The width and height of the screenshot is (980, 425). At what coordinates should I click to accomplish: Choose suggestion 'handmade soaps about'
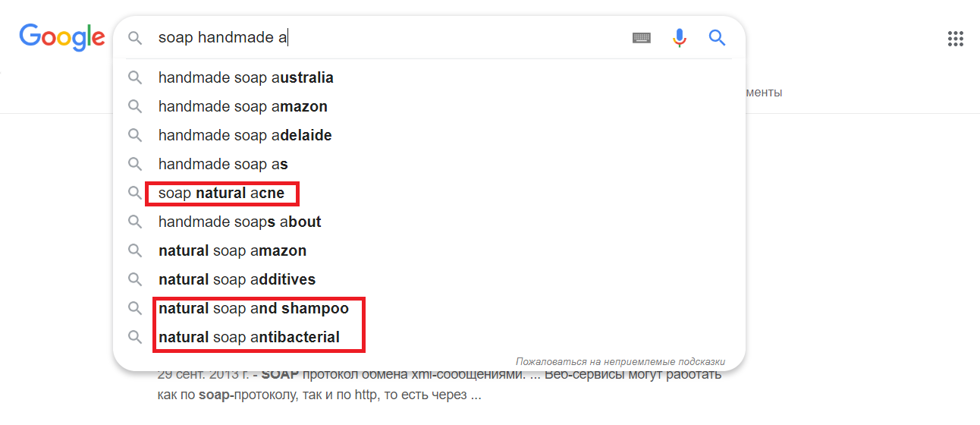(x=240, y=222)
